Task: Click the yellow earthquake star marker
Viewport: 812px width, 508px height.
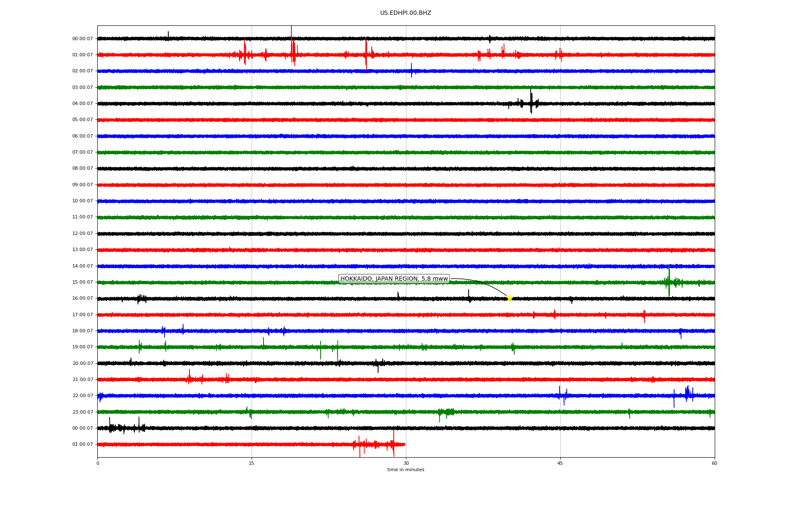Action: (x=510, y=298)
